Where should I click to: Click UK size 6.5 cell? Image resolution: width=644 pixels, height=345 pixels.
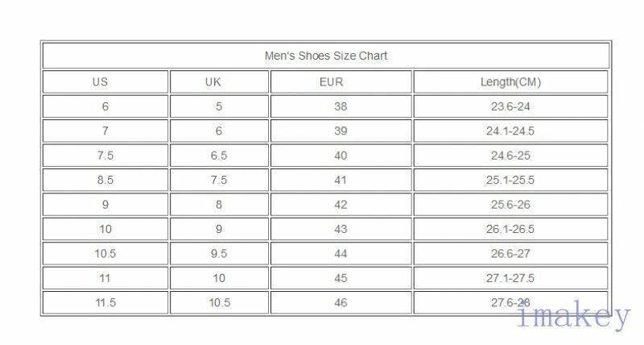[218, 156]
